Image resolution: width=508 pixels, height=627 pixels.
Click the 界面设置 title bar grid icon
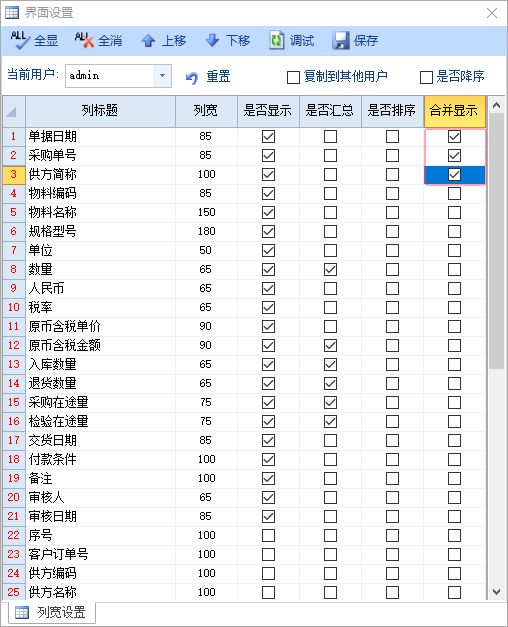tap(12, 12)
